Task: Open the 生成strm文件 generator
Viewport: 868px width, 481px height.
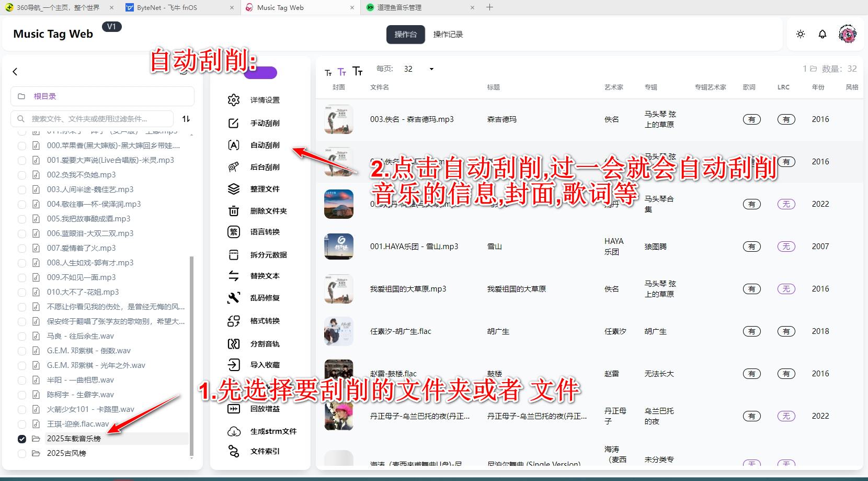Action: click(272, 431)
